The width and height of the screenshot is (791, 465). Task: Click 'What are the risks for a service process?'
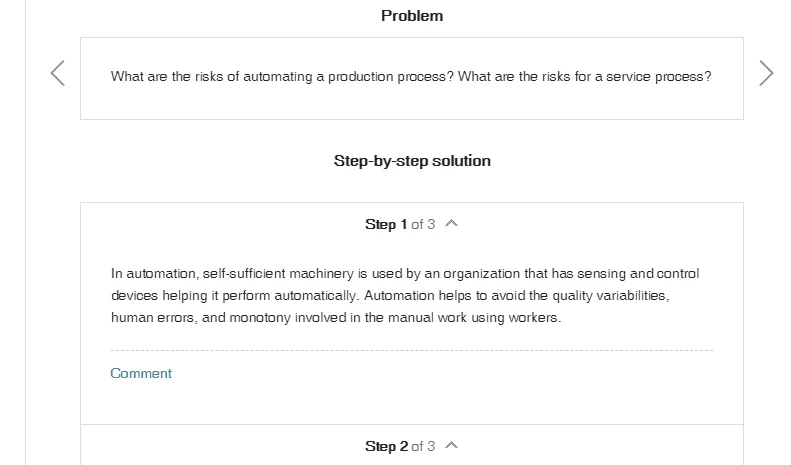tap(584, 77)
